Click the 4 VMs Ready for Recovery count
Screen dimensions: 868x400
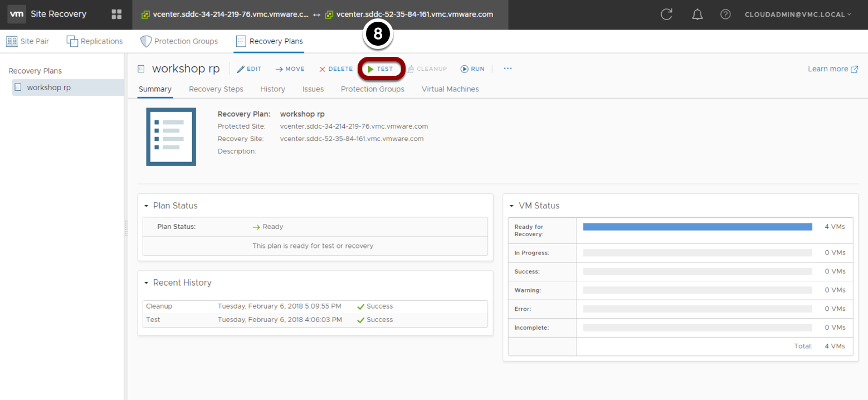[835, 227]
